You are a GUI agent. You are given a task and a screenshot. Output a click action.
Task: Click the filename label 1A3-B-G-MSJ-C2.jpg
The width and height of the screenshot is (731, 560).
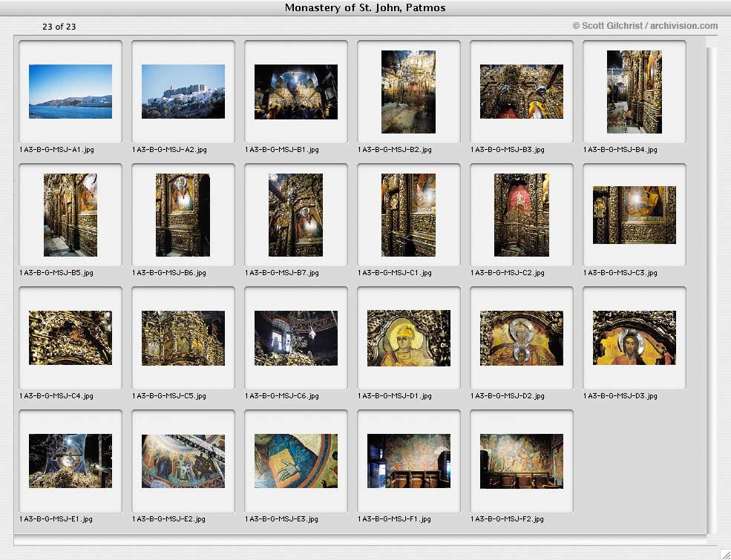pos(508,272)
